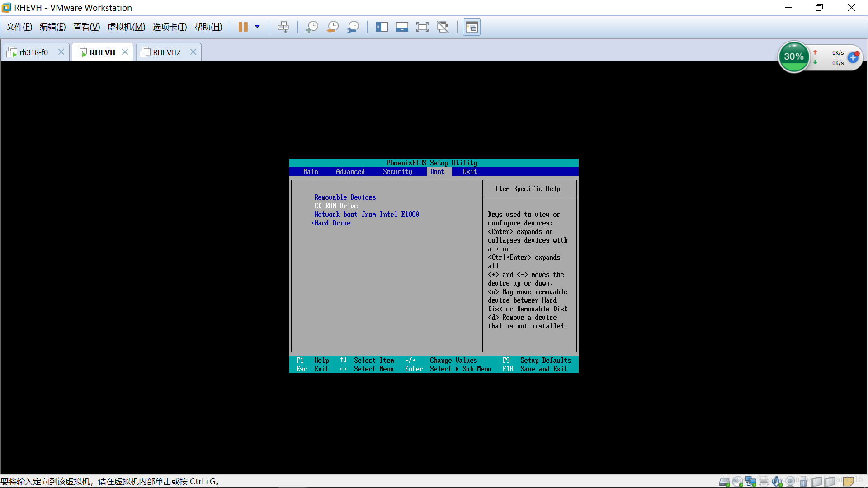The image size is (868, 488).
Task: Toggle the thumbnail bar view
Action: coord(402,27)
